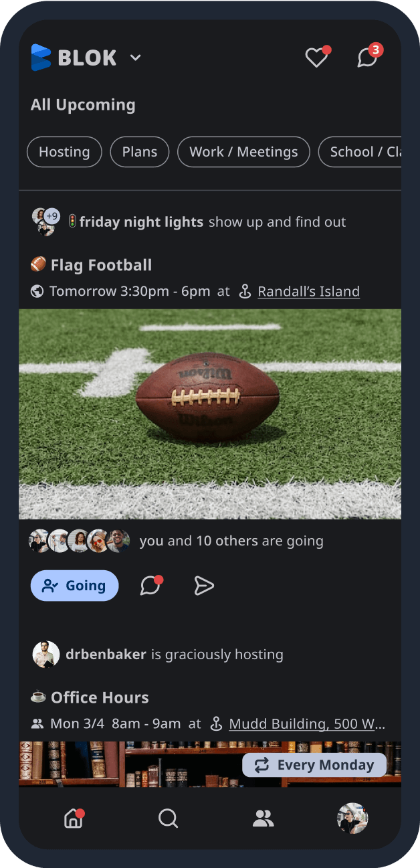Toggle the Hosting filter chip
This screenshot has height=868, width=420.
[x=64, y=152]
